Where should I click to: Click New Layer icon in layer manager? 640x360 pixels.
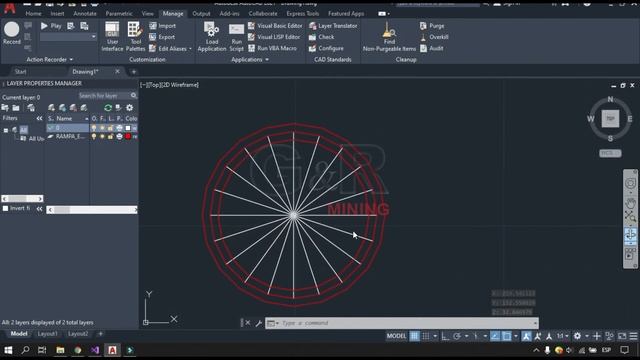coord(51,108)
